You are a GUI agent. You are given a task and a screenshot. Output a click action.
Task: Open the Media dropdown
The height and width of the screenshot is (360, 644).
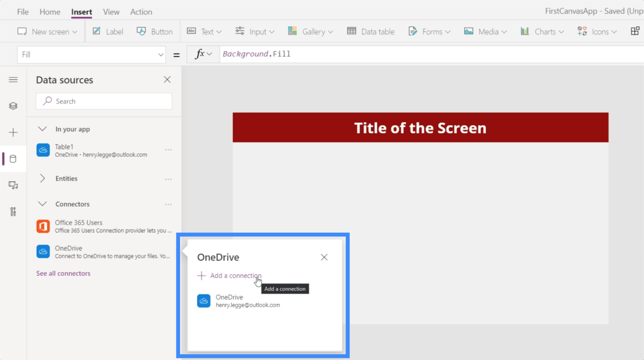click(485, 31)
